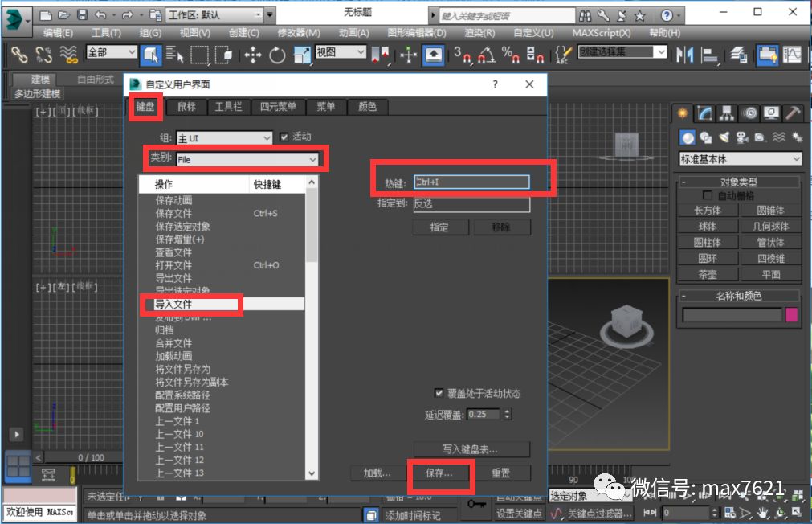Click the Bind to Space Warp icon

(x=68, y=55)
